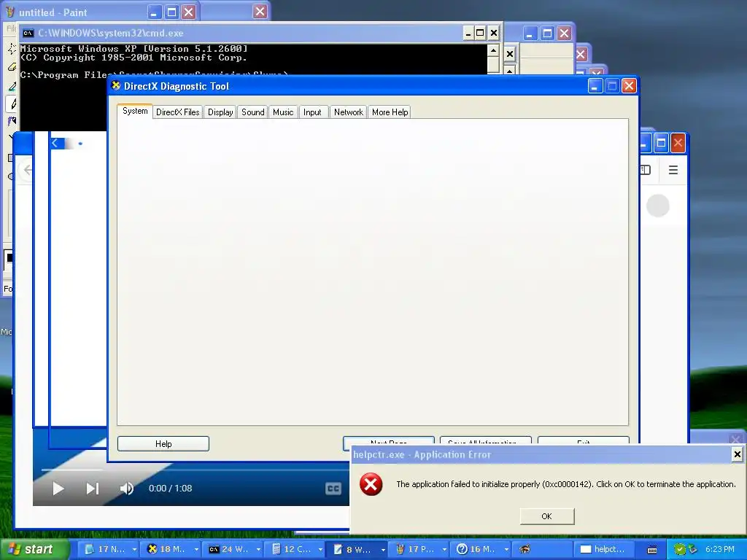Screen dimensions: 747x560
Task: Open the Music tab
Action: [283, 112]
